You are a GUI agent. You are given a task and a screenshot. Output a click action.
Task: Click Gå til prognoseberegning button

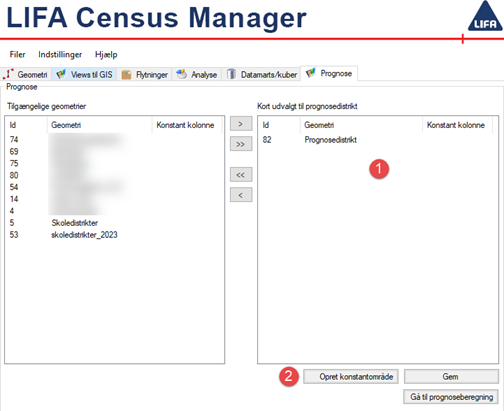(451, 397)
